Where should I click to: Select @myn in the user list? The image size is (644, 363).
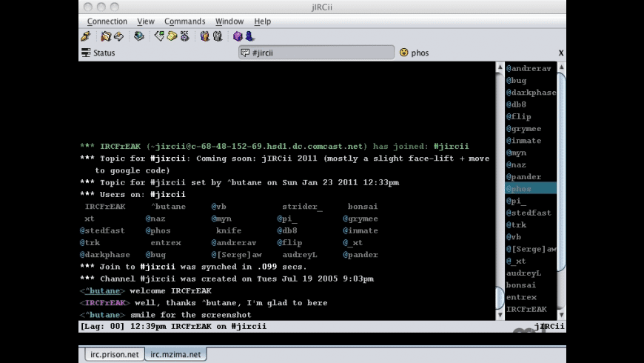tap(531, 153)
